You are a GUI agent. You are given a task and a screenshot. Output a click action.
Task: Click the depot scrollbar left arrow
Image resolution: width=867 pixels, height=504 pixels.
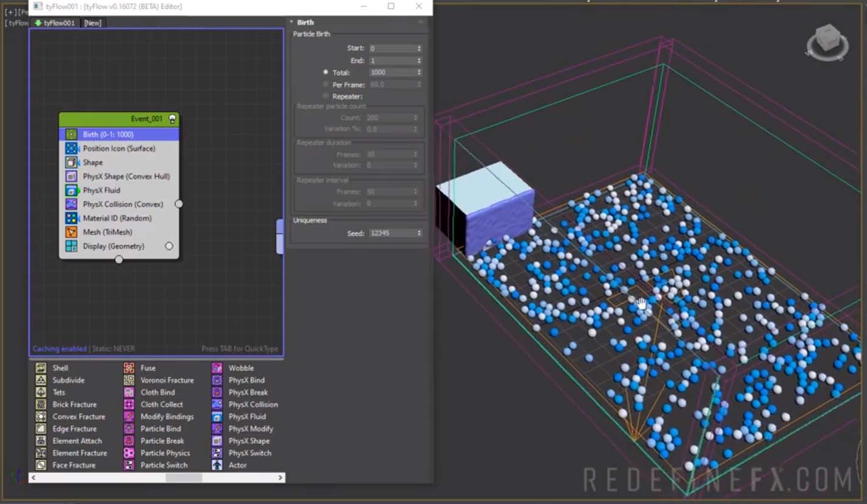33,478
